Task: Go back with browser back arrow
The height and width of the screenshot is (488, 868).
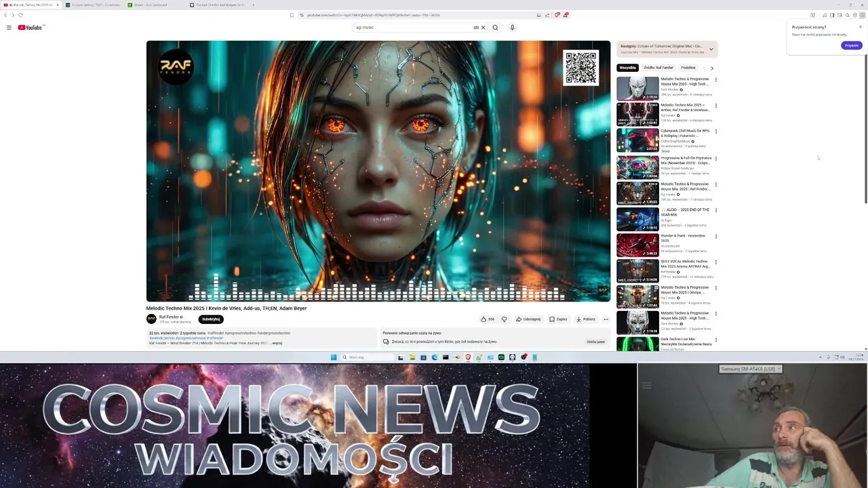Action: tap(5, 15)
